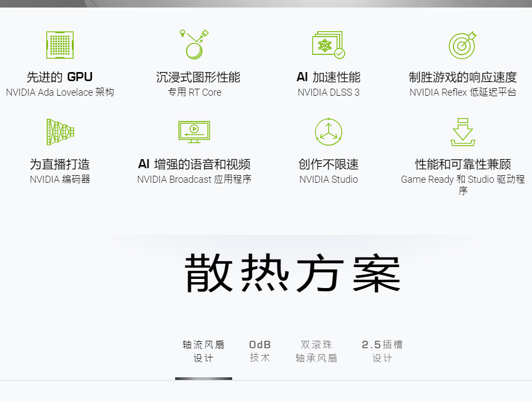Click the 创作不限速 heading

(328, 164)
